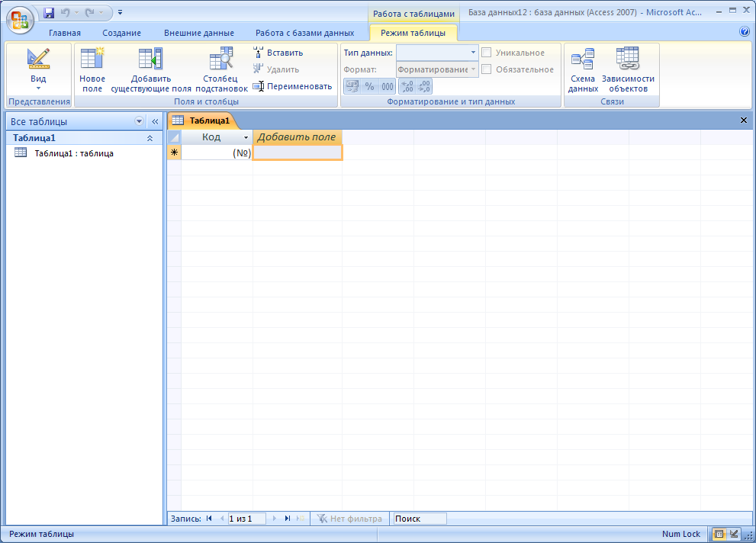Add a Новое поле new field
The height and width of the screenshot is (543, 756).
[92, 69]
